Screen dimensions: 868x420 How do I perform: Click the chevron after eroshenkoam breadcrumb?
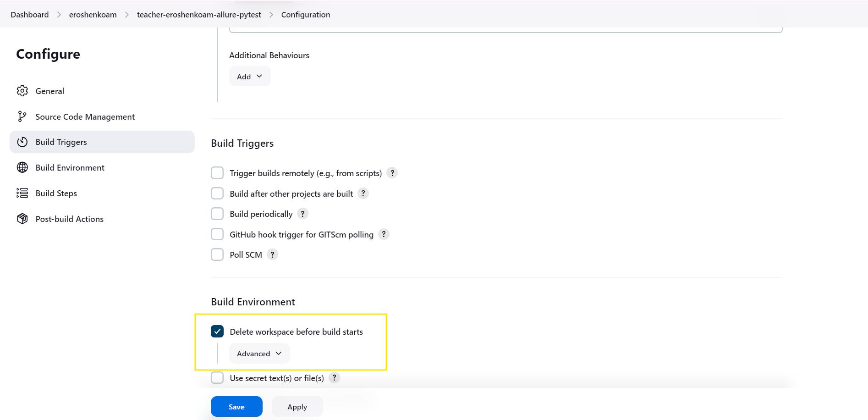pos(127,15)
